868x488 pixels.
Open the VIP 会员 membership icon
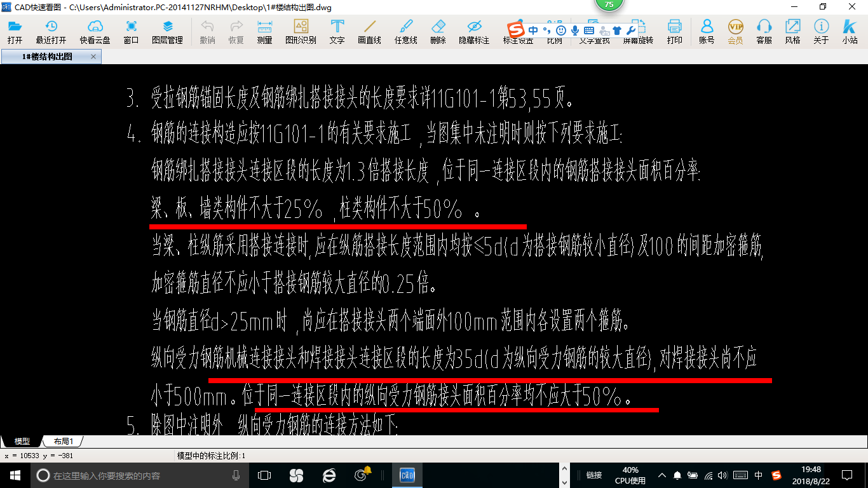[x=735, y=32]
